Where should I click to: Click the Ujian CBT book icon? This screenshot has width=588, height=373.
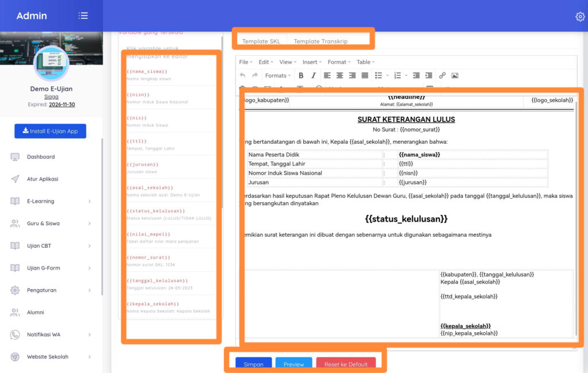click(x=15, y=246)
